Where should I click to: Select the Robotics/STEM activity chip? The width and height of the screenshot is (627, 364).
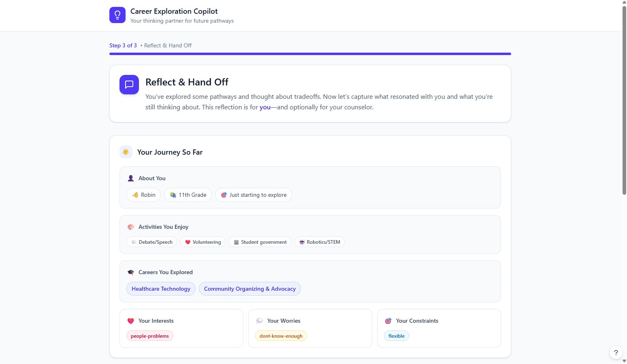coord(320,242)
